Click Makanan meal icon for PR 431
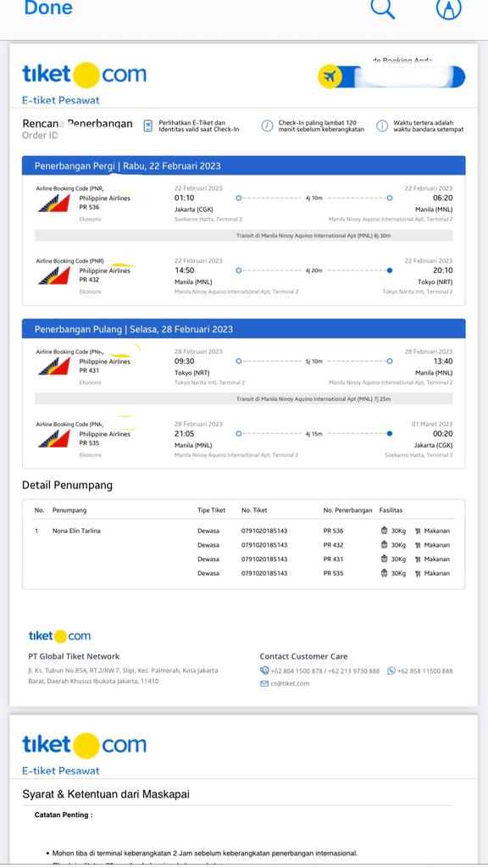Screen dimensions: 488x868 (418, 559)
